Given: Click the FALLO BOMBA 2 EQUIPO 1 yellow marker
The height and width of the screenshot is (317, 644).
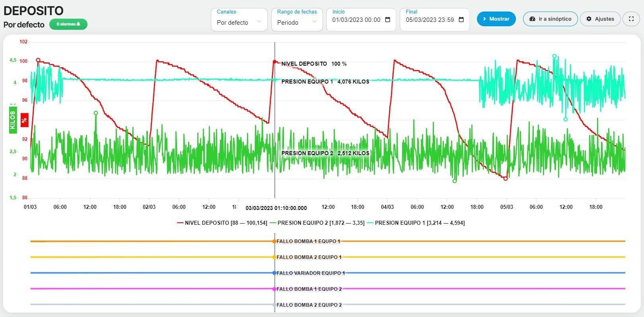Looking at the screenshot, I should (x=274, y=257).
